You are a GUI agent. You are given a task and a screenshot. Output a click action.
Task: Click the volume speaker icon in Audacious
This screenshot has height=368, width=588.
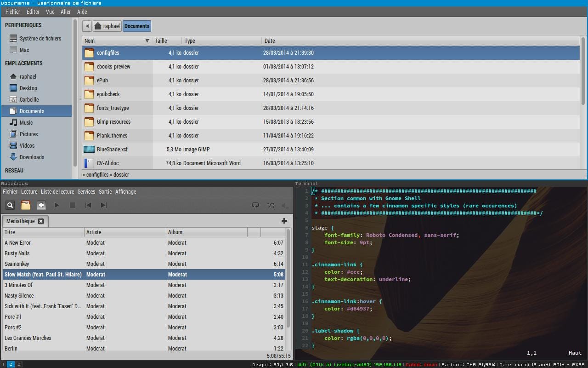(x=285, y=206)
